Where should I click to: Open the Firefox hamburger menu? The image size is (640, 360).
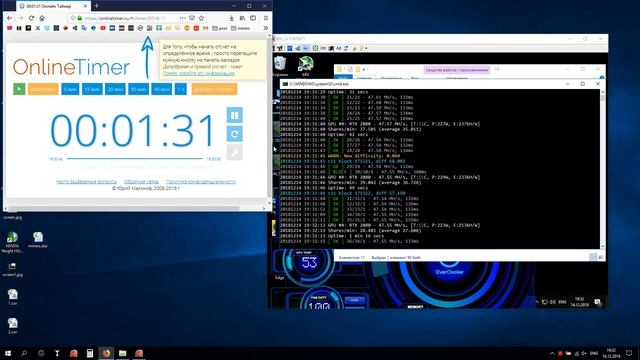tap(266, 18)
